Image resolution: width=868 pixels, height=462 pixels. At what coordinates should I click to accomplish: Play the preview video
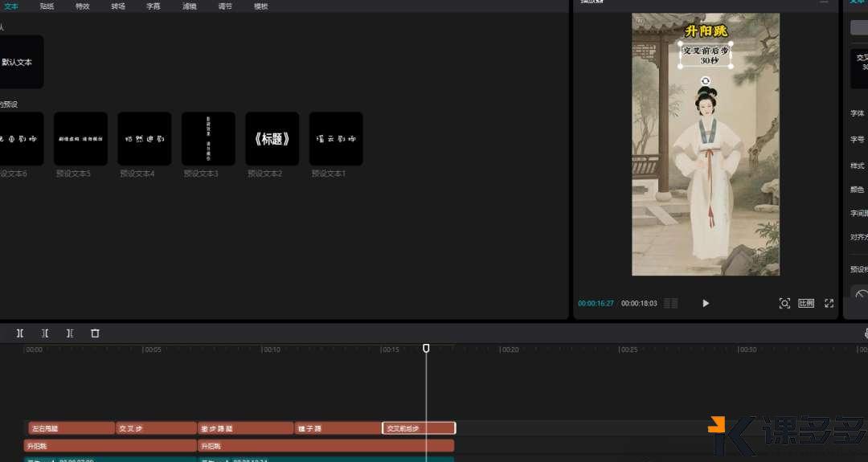pos(706,303)
